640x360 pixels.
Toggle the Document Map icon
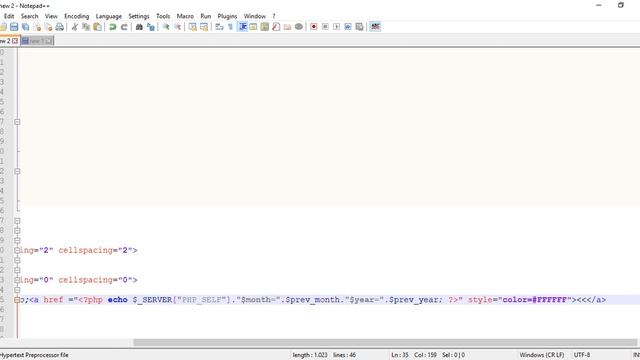(264, 27)
